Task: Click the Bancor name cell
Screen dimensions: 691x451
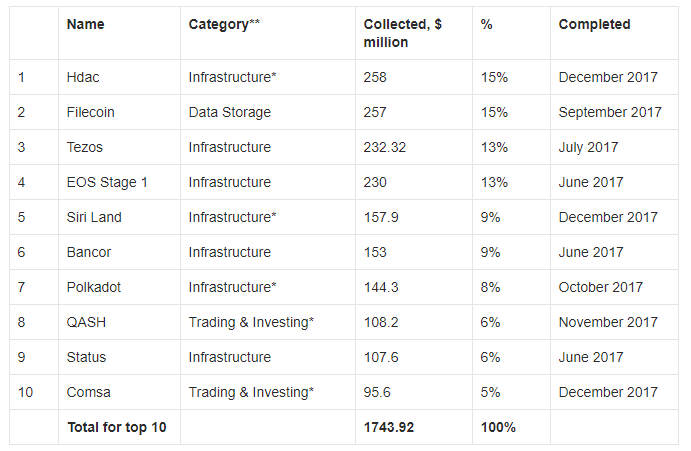Action: [88, 252]
